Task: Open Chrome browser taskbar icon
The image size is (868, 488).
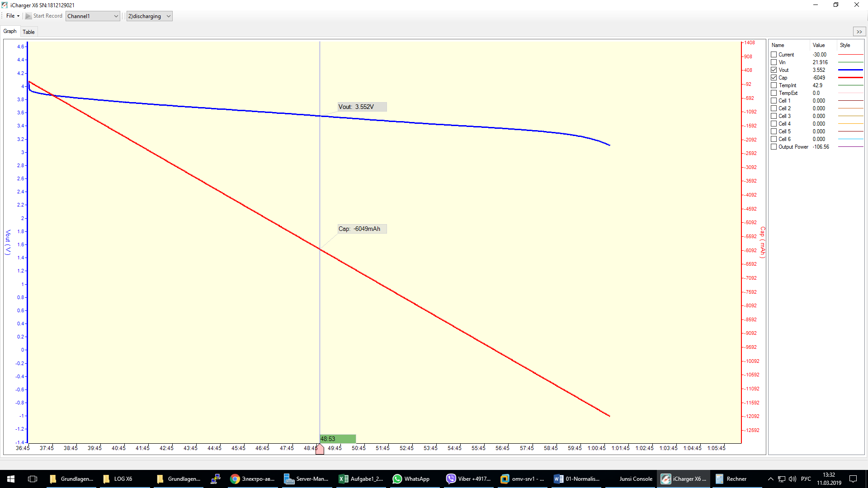Action: [235, 479]
